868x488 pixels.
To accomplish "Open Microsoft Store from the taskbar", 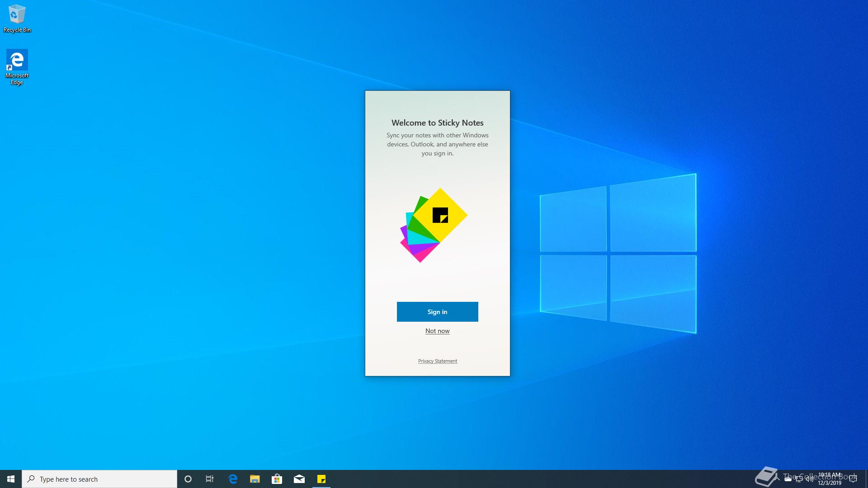I will [x=277, y=479].
